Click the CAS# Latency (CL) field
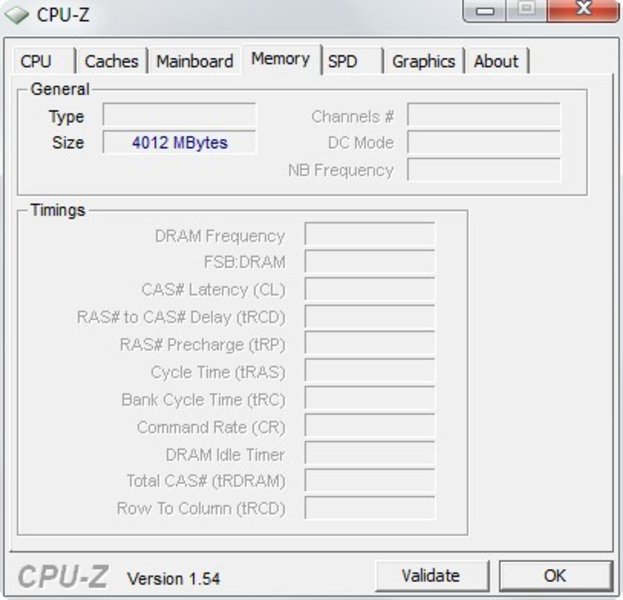The image size is (623, 600). 370,289
